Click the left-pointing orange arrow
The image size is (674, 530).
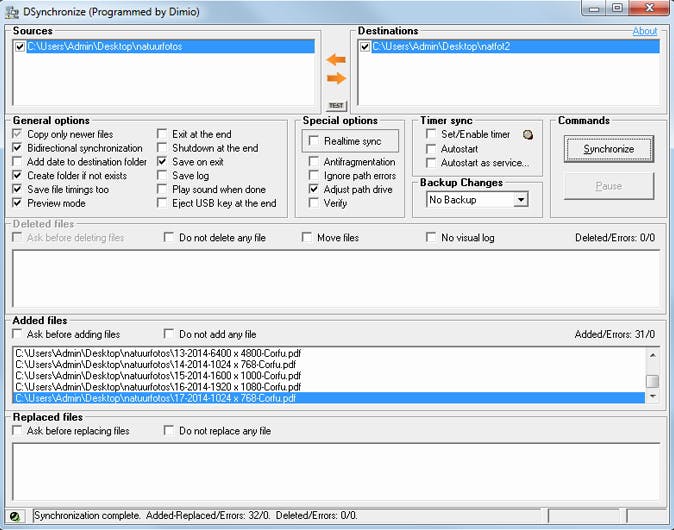click(336, 59)
